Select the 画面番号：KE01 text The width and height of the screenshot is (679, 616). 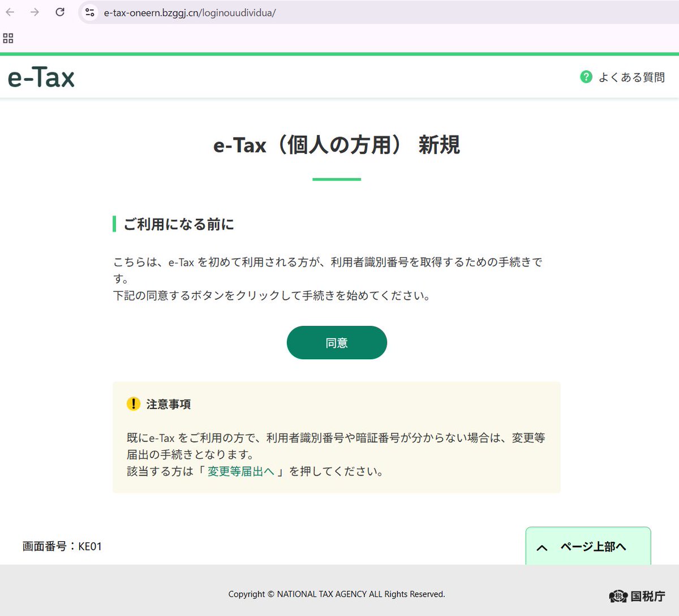(x=62, y=546)
